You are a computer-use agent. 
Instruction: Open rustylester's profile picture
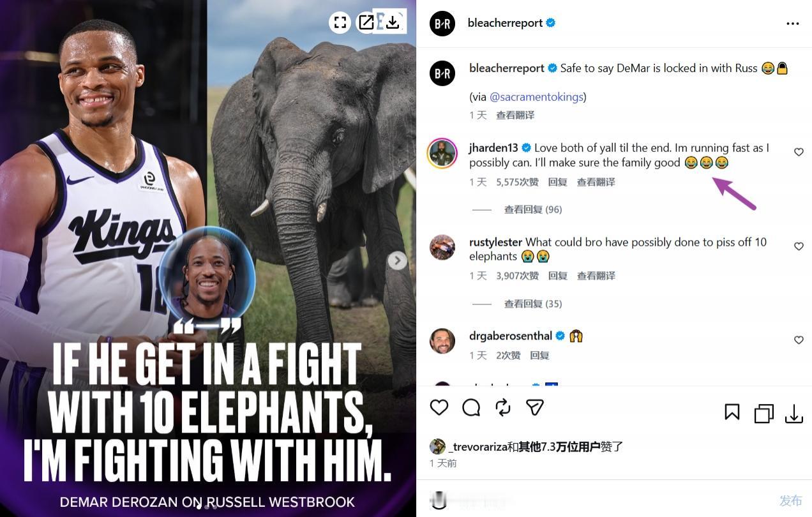[442, 248]
